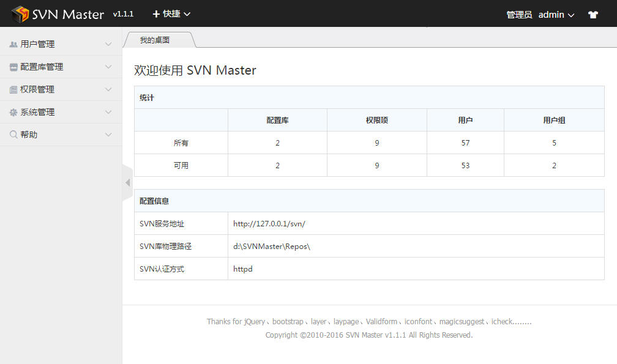Open the 用户管理 menu item

(x=61, y=44)
